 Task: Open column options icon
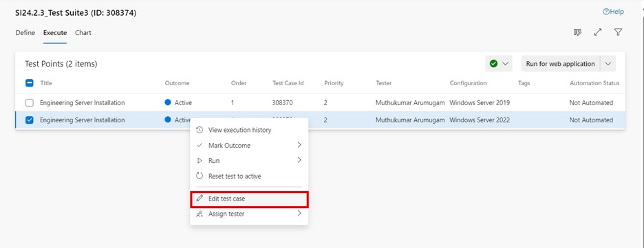577,32
